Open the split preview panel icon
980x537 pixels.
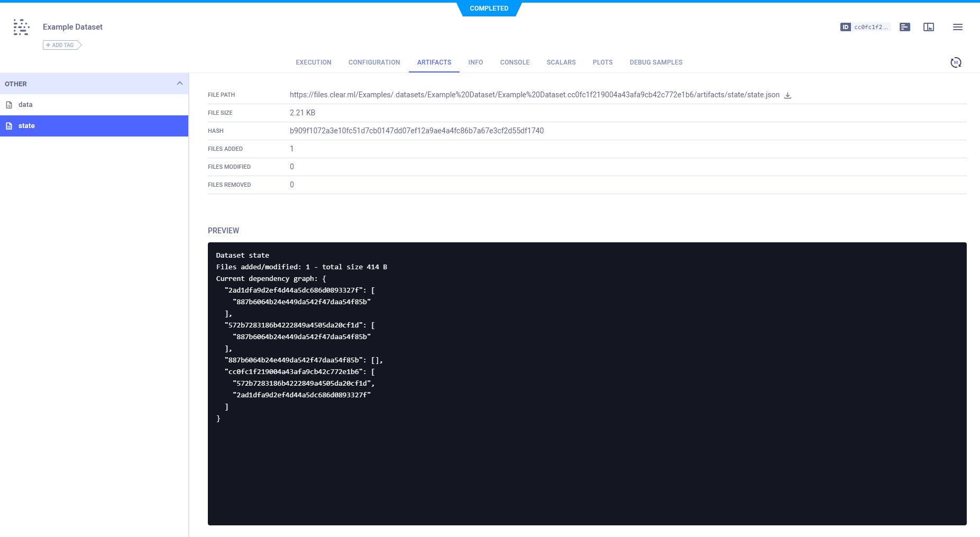[929, 27]
